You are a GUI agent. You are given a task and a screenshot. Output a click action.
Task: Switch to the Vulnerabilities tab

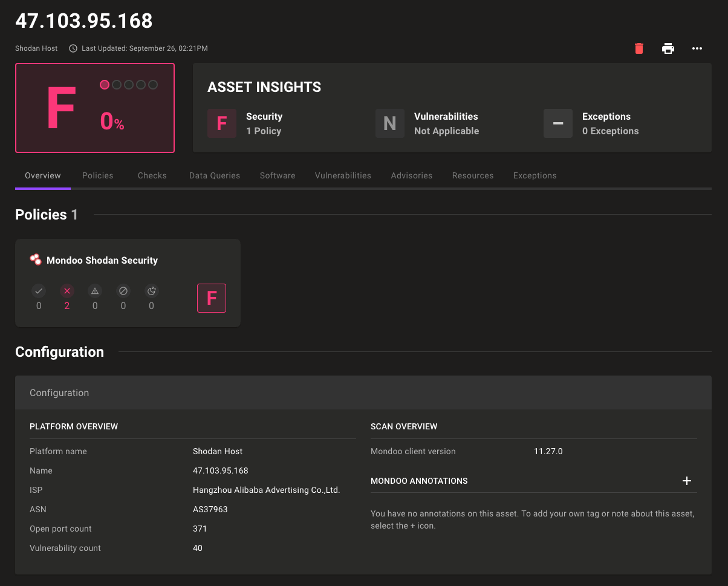click(x=343, y=175)
